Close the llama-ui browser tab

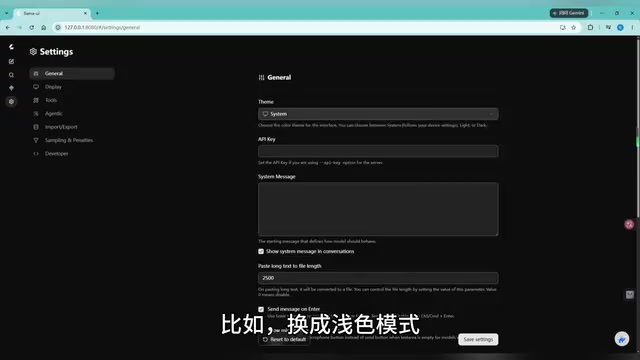(85, 13)
